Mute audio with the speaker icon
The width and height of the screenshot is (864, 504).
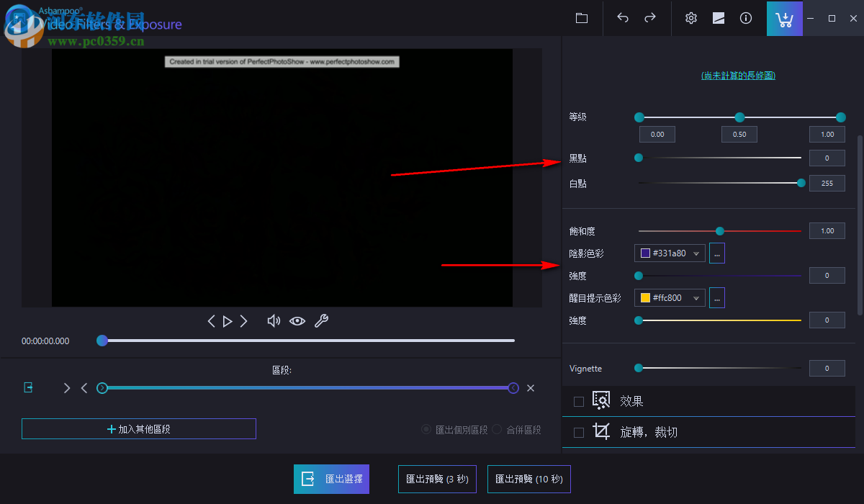[x=274, y=320]
